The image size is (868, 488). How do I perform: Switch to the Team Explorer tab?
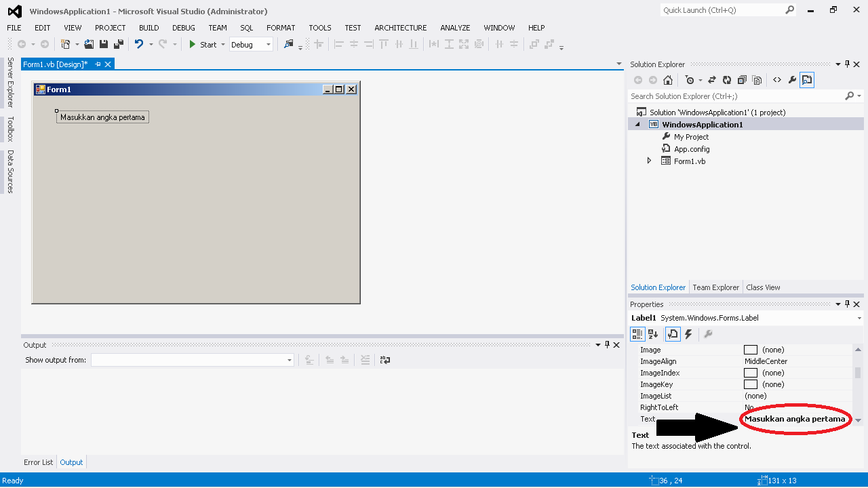tap(715, 287)
